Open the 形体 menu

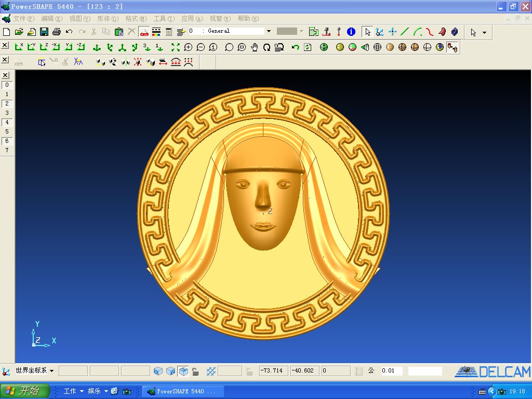[108, 19]
